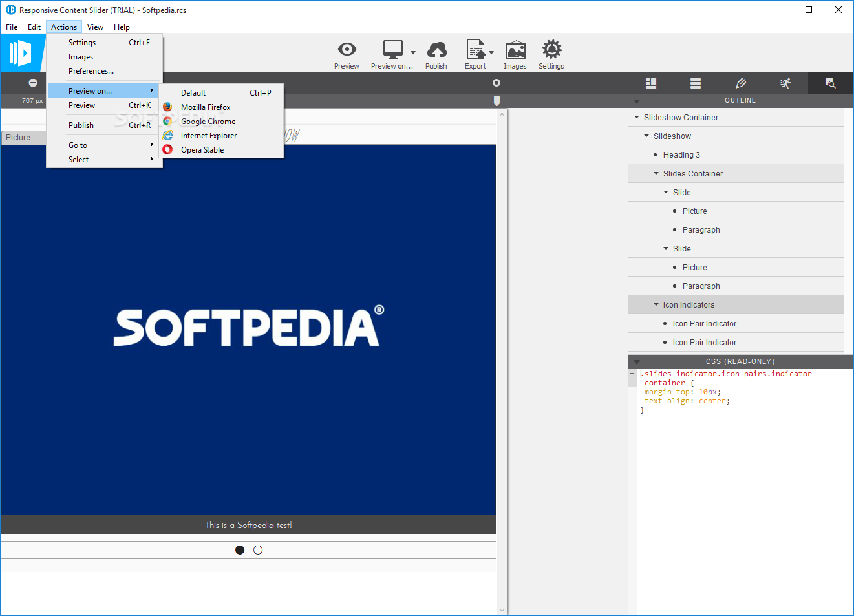Preview on Mozilla Firefox

pyautogui.click(x=222, y=107)
